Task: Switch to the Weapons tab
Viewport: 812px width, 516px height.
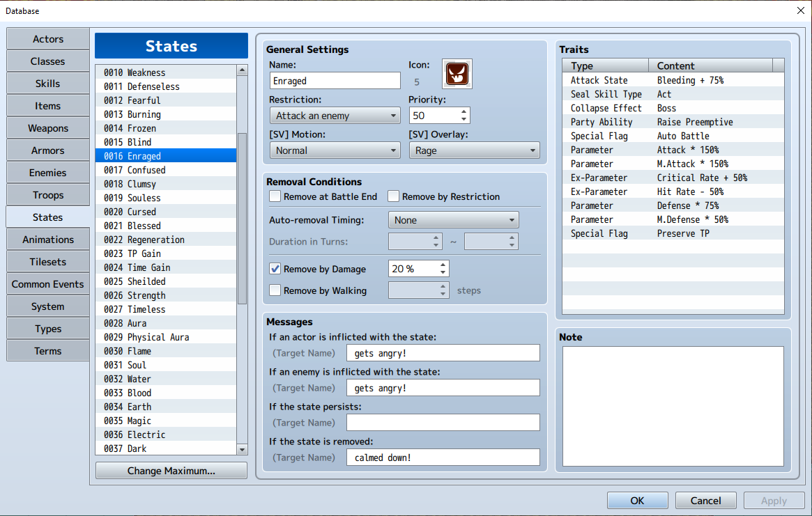Action: point(47,128)
